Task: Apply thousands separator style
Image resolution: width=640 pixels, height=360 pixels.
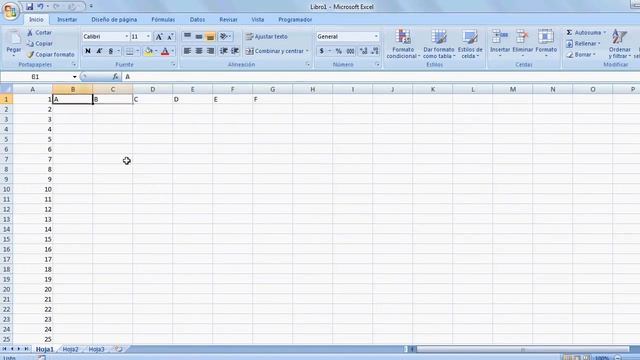Action: coord(350,51)
